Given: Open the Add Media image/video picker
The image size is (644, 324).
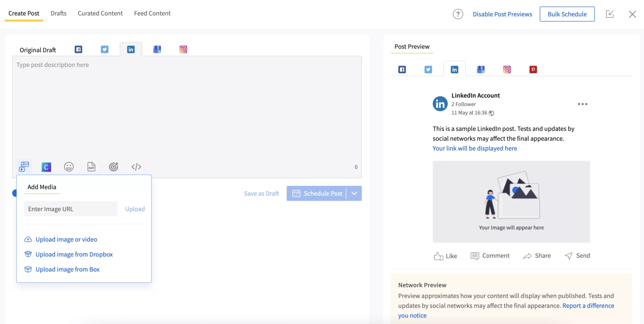Looking at the screenshot, I should [x=24, y=167].
